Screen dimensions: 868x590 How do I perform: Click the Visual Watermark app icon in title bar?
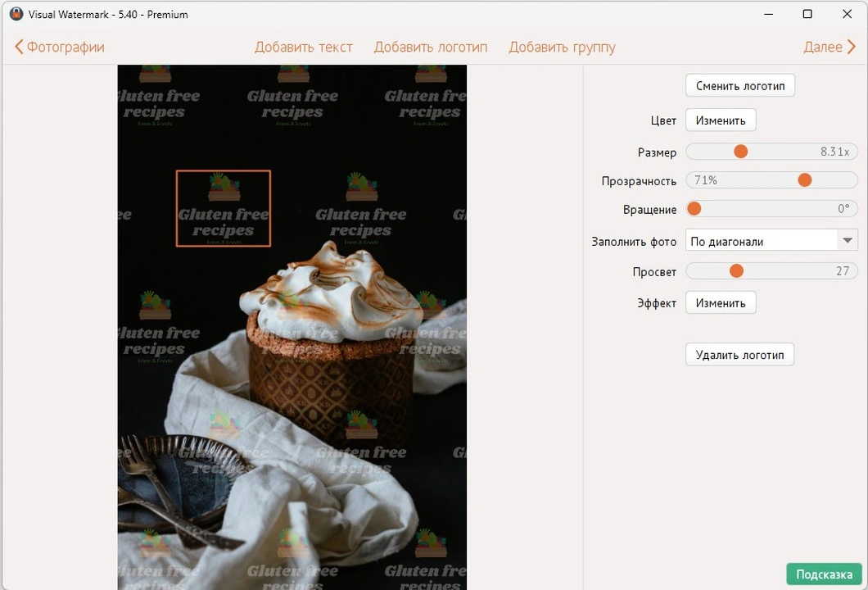16,14
